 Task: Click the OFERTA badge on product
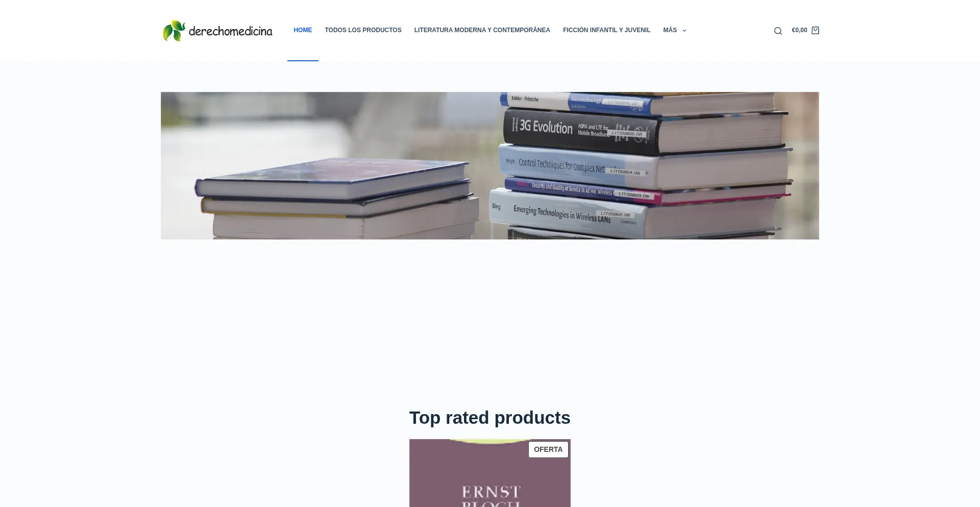tap(548, 449)
